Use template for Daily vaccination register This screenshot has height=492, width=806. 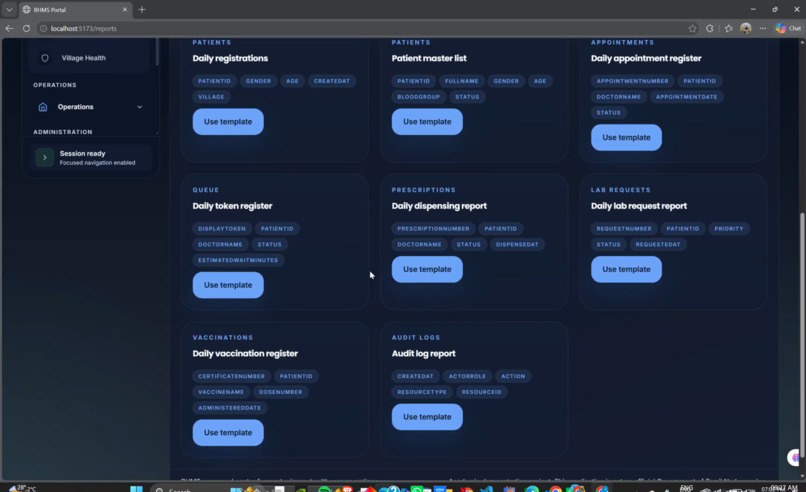tap(228, 433)
